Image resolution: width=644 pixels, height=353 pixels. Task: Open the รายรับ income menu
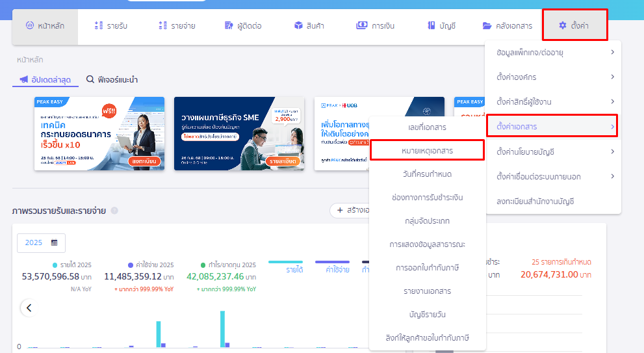pos(111,26)
